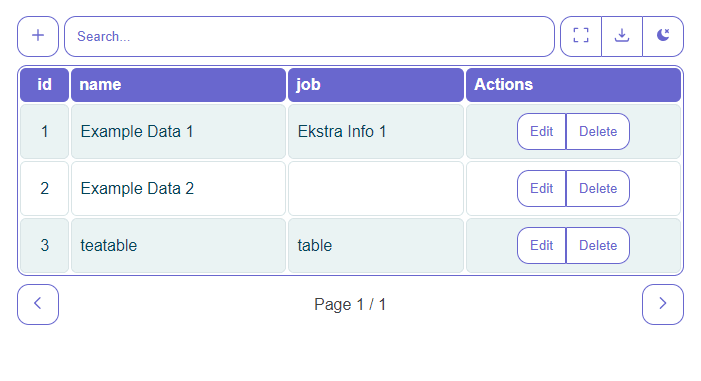This screenshot has height=381, width=701.
Task: Toggle fullscreen with the expand icon
Action: 581,36
